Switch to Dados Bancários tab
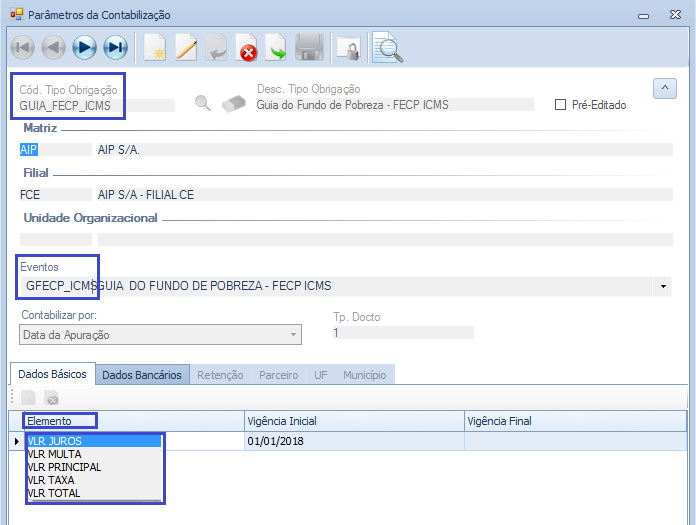This screenshot has width=696, height=525. 142,375
